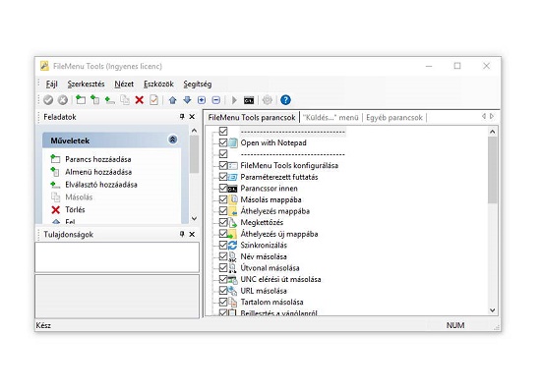
Task: Click the Megkettőzés duplicate icon
Action: click(x=233, y=222)
